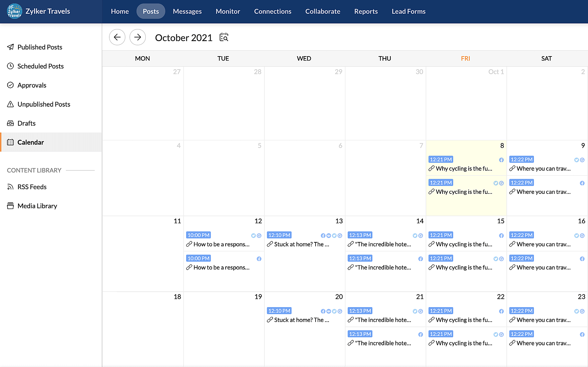The height and width of the screenshot is (367, 588).
Task: Open Unpublished Posts in sidebar
Action: coord(51,104)
